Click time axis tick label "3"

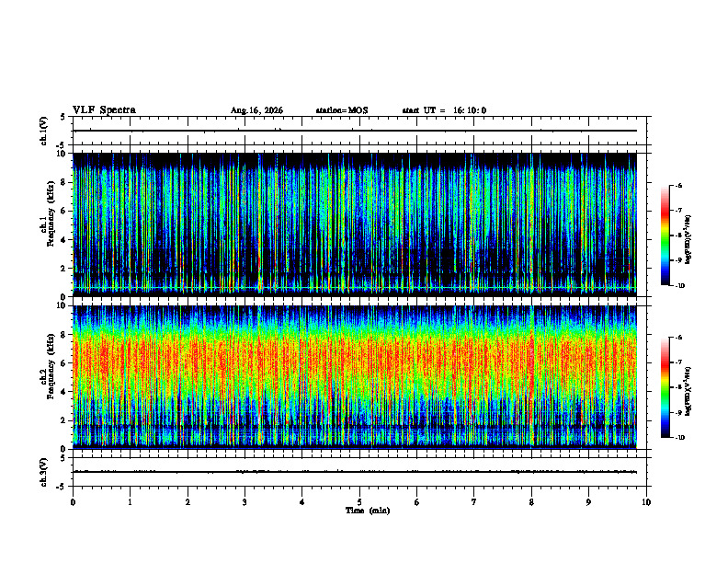pyautogui.click(x=245, y=502)
